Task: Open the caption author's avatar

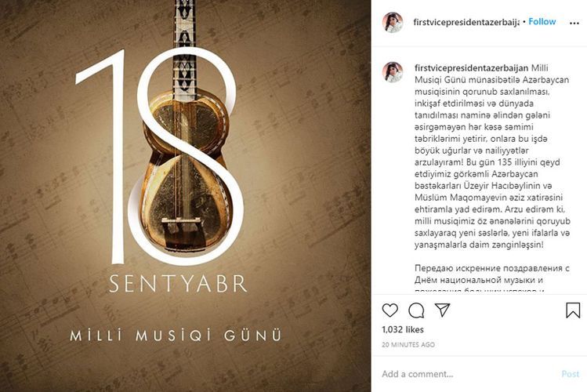Action: (x=393, y=72)
